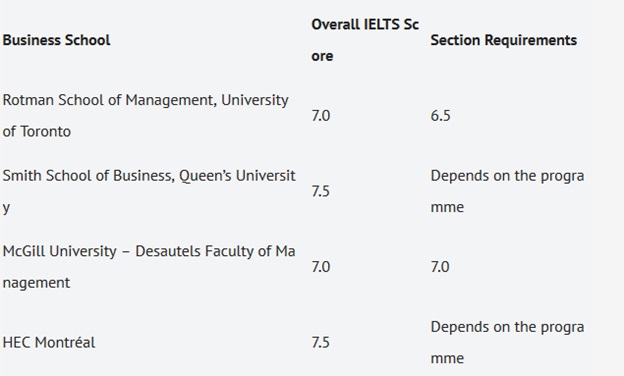This screenshot has width=624, height=376.
Task: Select the HEC Montréal name cell
Action: [49, 343]
